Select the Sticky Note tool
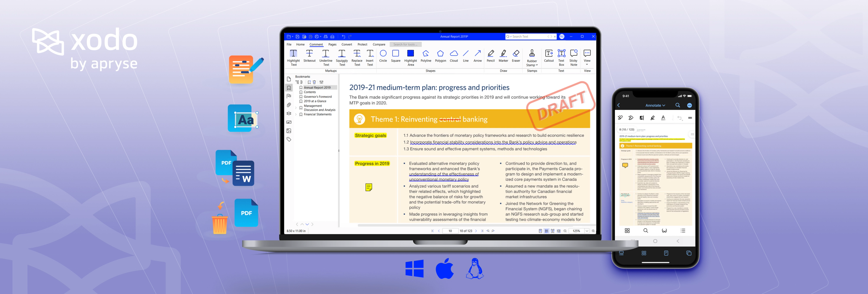The width and height of the screenshot is (868, 294). tap(573, 58)
